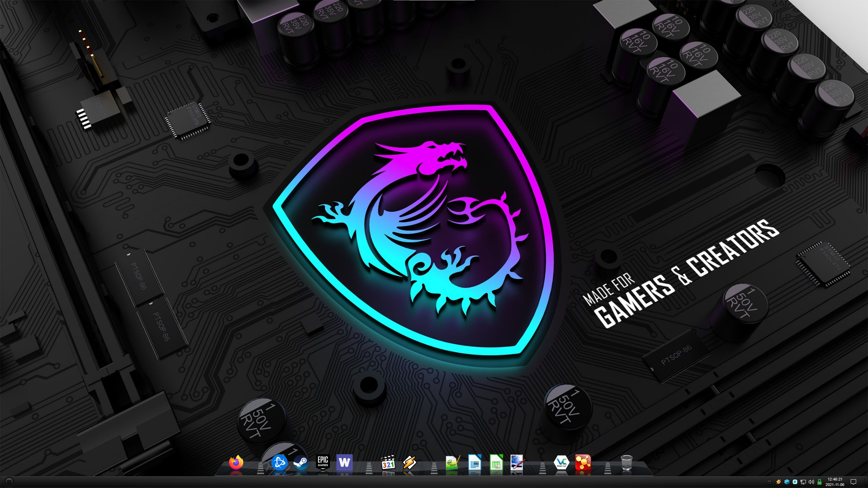Open Winamp from the dock

click(410, 462)
